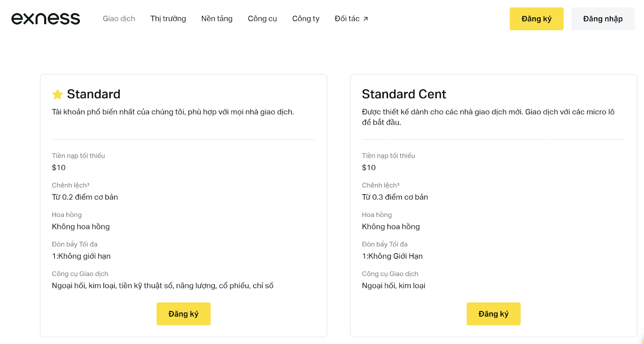Click the yellow star beside Standard
The height and width of the screenshot is (344, 644).
coord(58,94)
